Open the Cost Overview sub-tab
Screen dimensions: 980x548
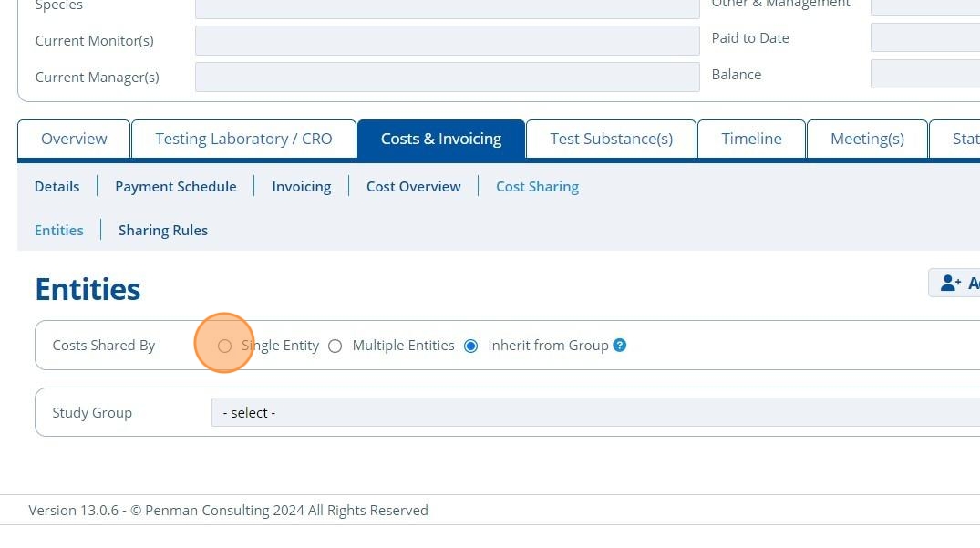[x=414, y=187]
